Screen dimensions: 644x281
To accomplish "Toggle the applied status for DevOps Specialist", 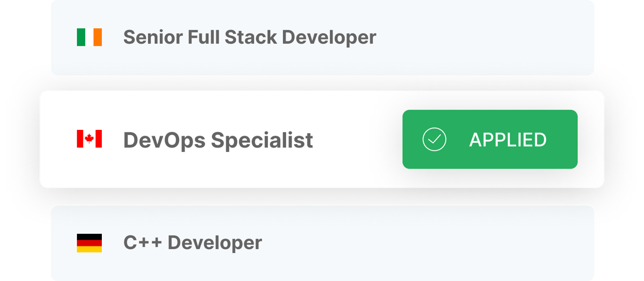I will click(489, 139).
